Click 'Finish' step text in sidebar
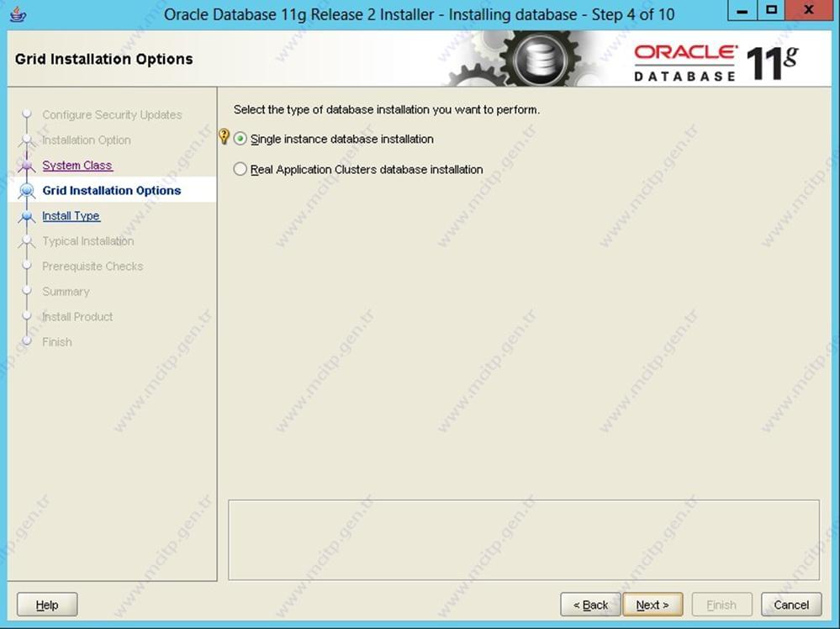 click(x=57, y=341)
